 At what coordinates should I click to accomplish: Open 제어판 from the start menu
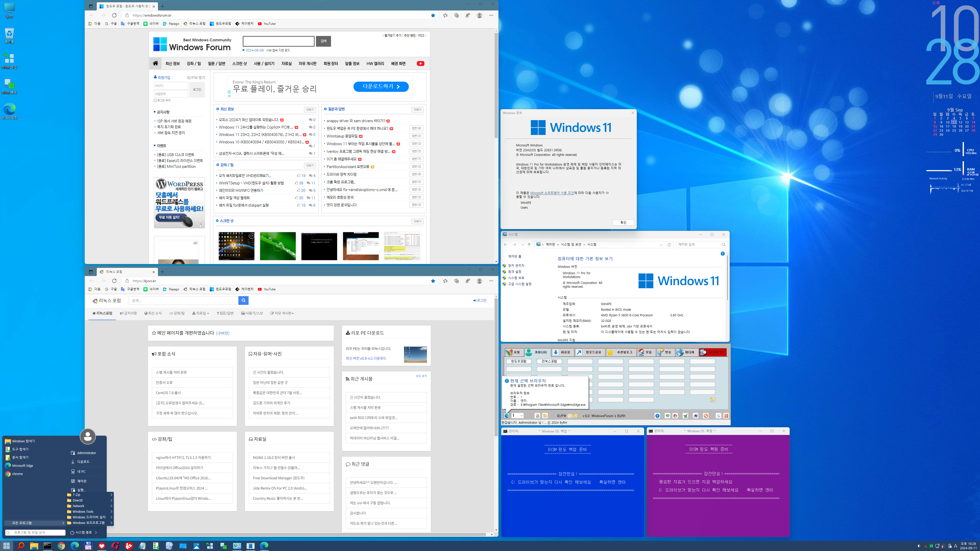(79, 481)
